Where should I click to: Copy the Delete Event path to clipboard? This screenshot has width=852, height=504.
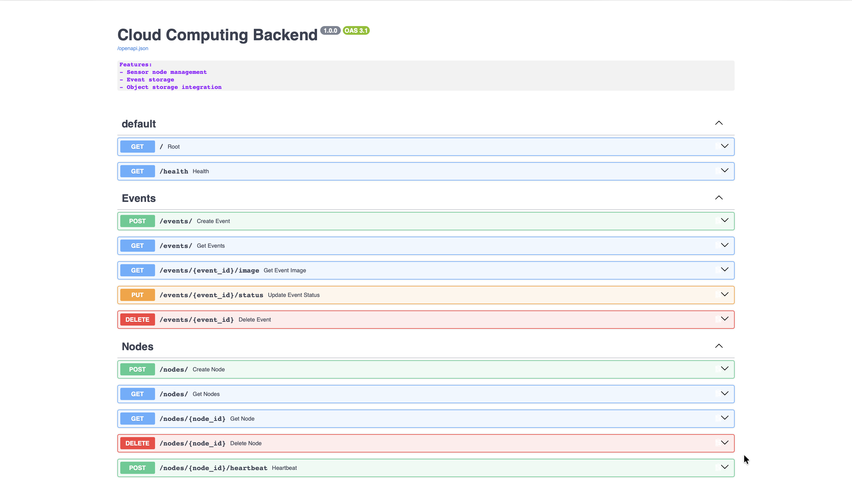718,319
